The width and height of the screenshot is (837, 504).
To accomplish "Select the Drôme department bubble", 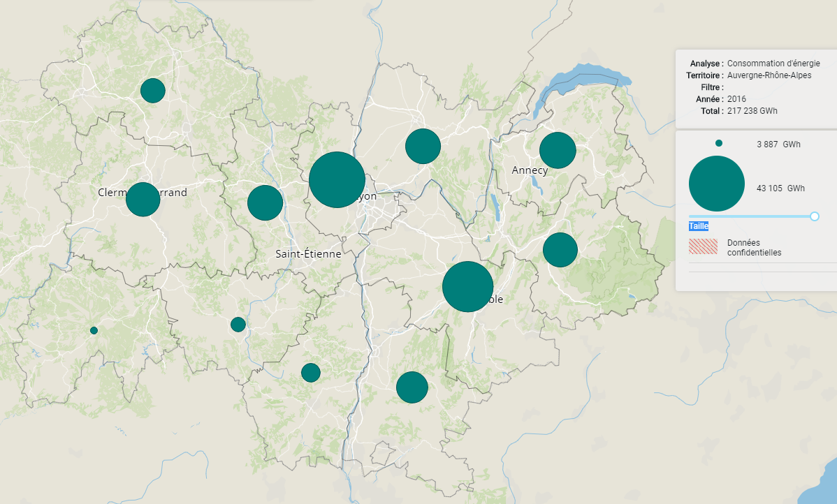I will [412, 387].
